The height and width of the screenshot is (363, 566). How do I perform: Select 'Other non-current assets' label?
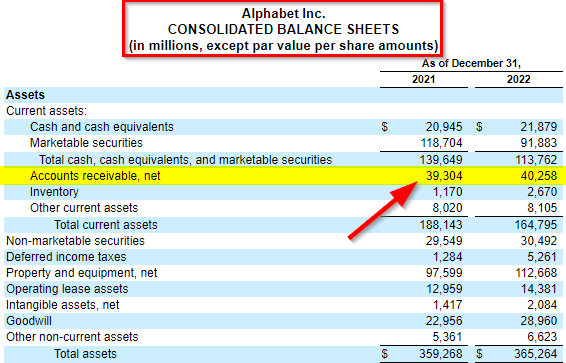pos(72,337)
